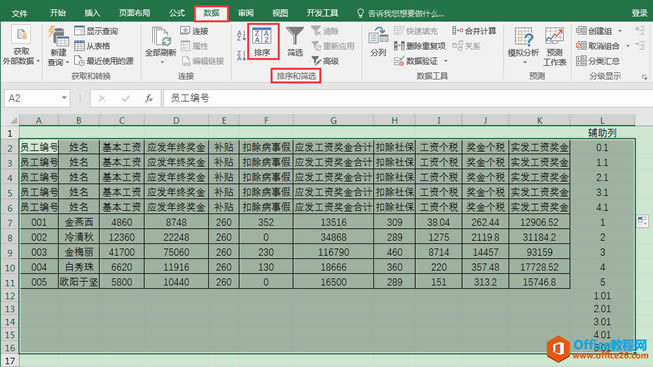Click the Select All corner triangle
This screenshot has width=653, height=367.
point(13,120)
